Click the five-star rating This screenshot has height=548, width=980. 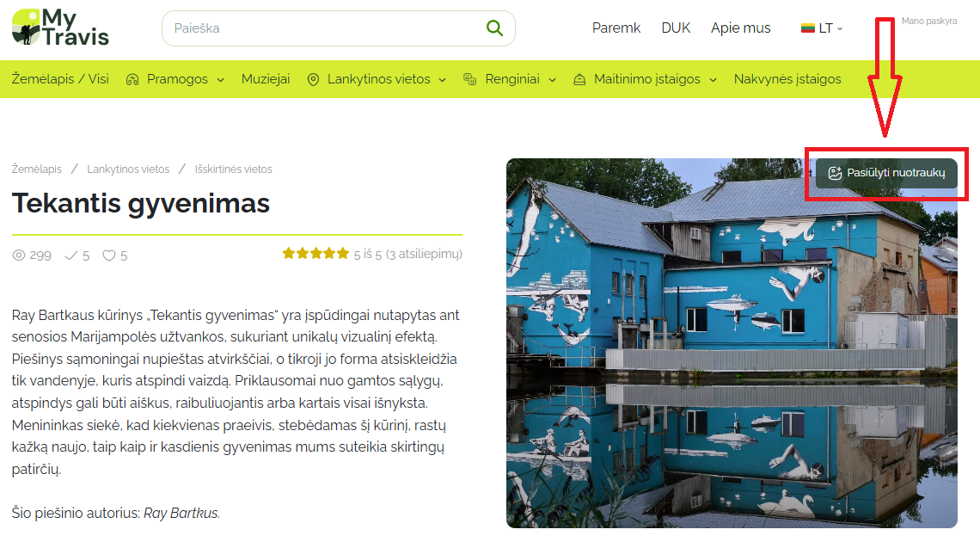(x=315, y=254)
